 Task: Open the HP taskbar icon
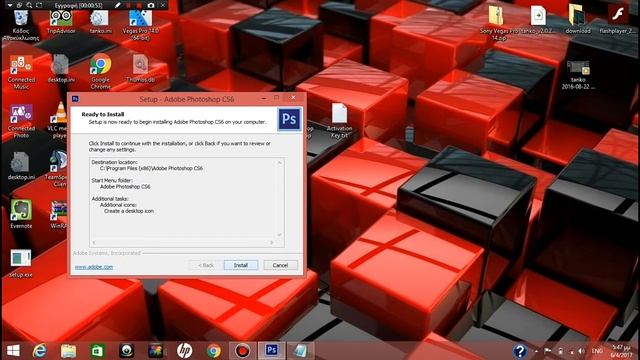coord(184,351)
